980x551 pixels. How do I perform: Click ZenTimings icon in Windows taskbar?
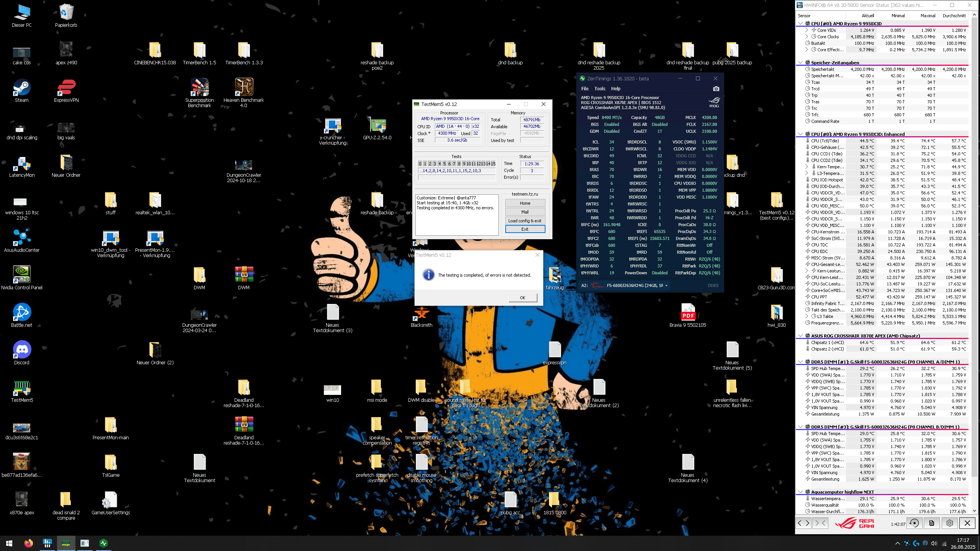[x=103, y=543]
